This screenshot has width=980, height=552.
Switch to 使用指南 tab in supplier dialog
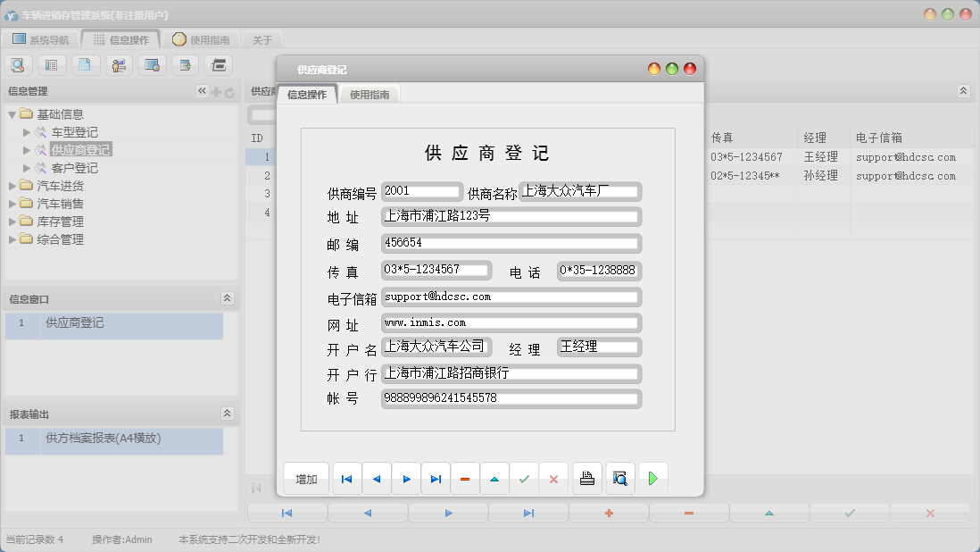(370, 95)
